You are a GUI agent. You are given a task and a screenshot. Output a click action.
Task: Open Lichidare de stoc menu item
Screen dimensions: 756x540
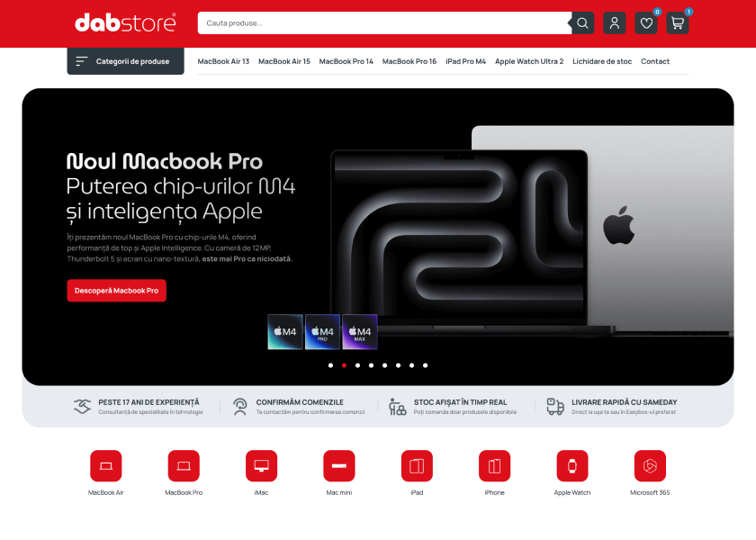[x=602, y=61]
